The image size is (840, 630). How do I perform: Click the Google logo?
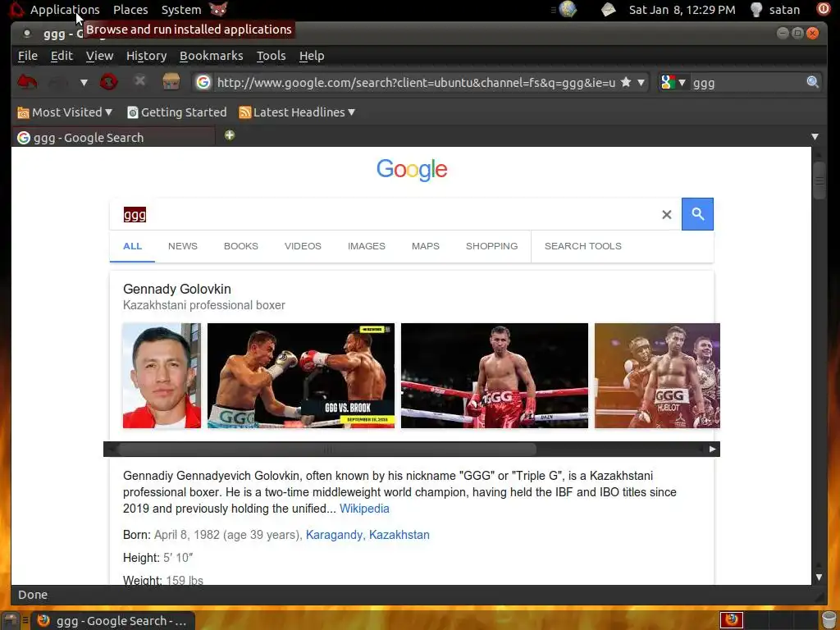click(412, 169)
